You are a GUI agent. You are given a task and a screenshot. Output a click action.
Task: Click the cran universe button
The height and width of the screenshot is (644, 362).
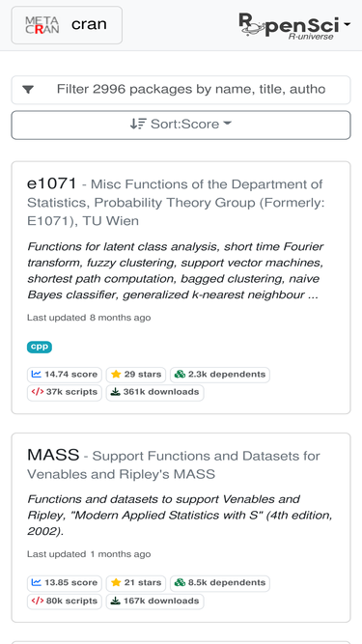tap(67, 25)
